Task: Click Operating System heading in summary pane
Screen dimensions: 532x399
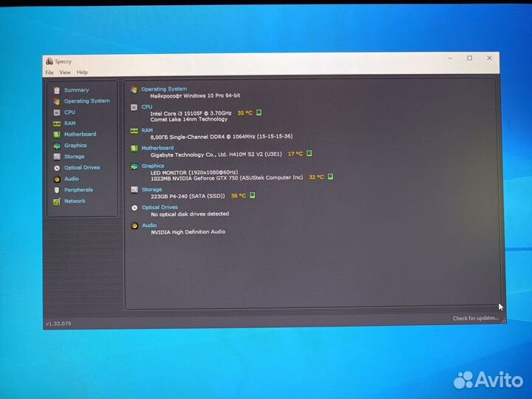Action: [164, 89]
